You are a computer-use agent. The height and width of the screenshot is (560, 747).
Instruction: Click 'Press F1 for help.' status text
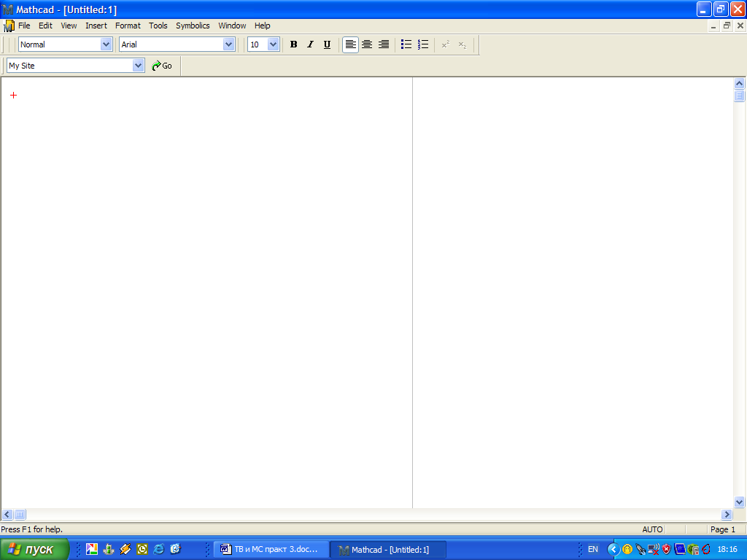pos(32,529)
